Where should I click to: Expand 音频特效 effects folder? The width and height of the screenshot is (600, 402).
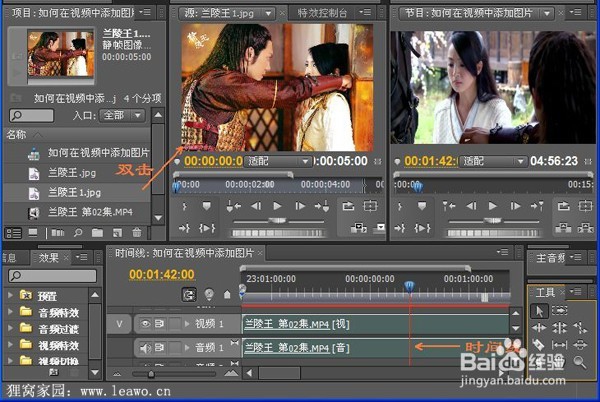tap(11, 312)
